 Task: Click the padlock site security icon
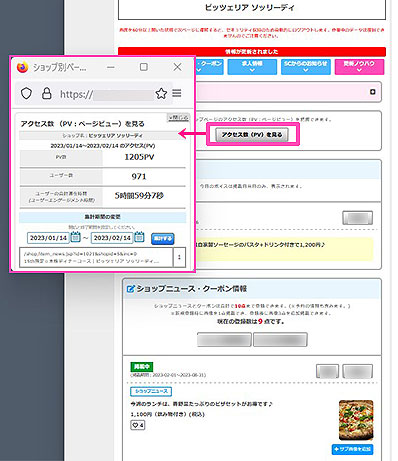47,94
